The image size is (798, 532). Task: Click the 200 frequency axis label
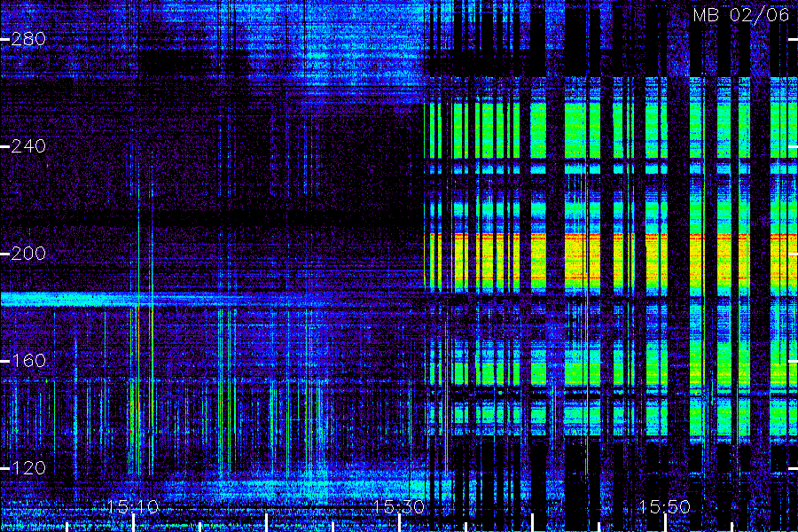tap(28, 253)
